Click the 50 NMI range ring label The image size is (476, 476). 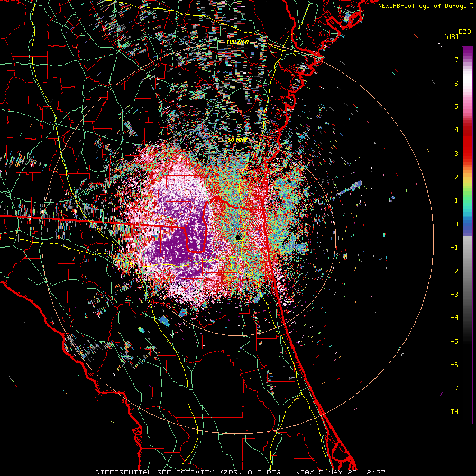pyautogui.click(x=237, y=140)
